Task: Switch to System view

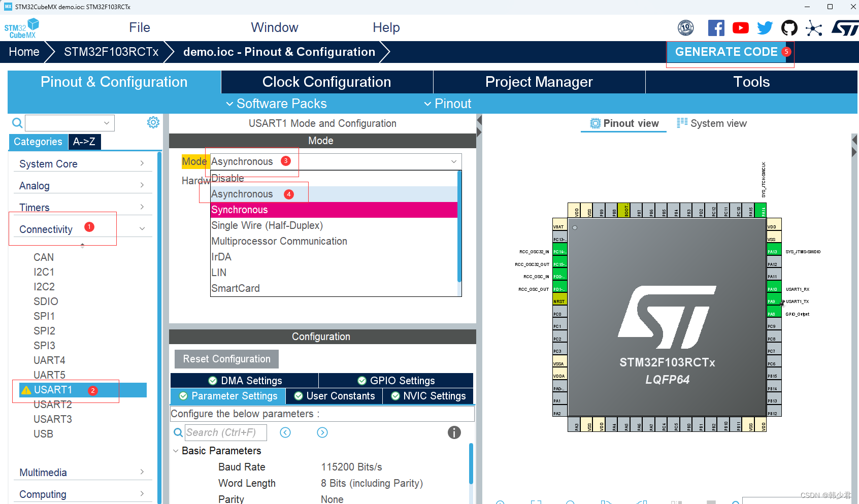Action: click(711, 123)
